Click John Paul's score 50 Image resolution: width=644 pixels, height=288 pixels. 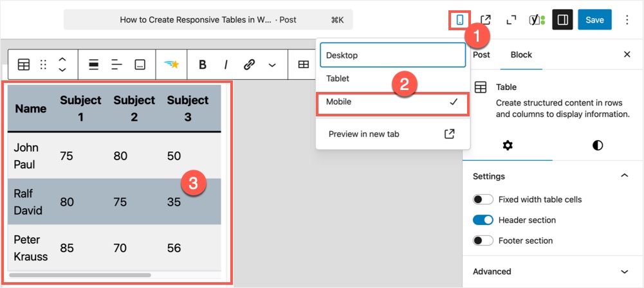[174, 156]
